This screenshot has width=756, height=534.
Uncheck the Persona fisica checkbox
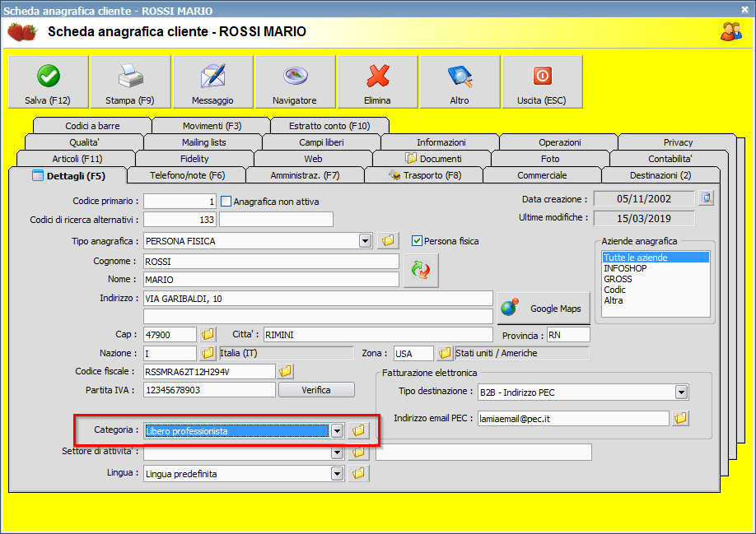tap(417, 241)
